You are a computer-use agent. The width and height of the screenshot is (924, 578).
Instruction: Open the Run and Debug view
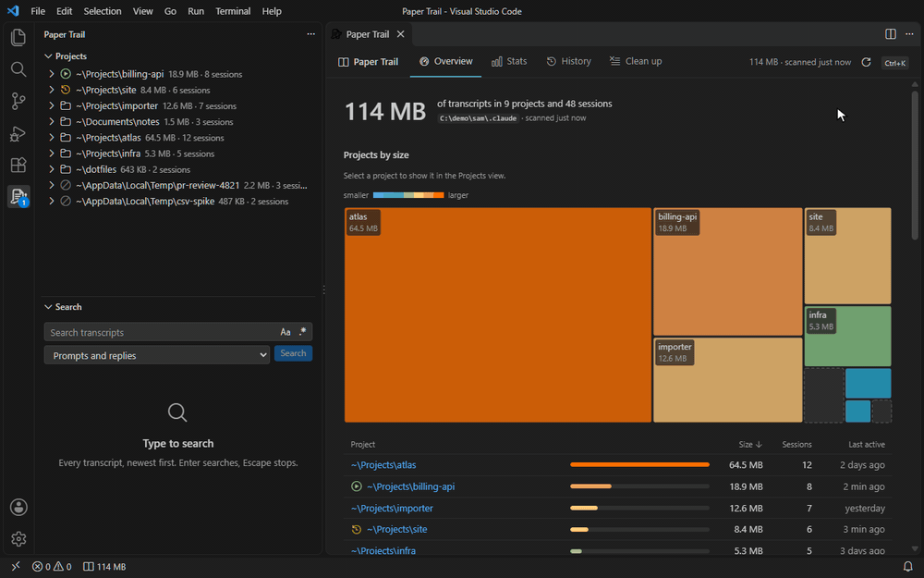click(18, 133)
